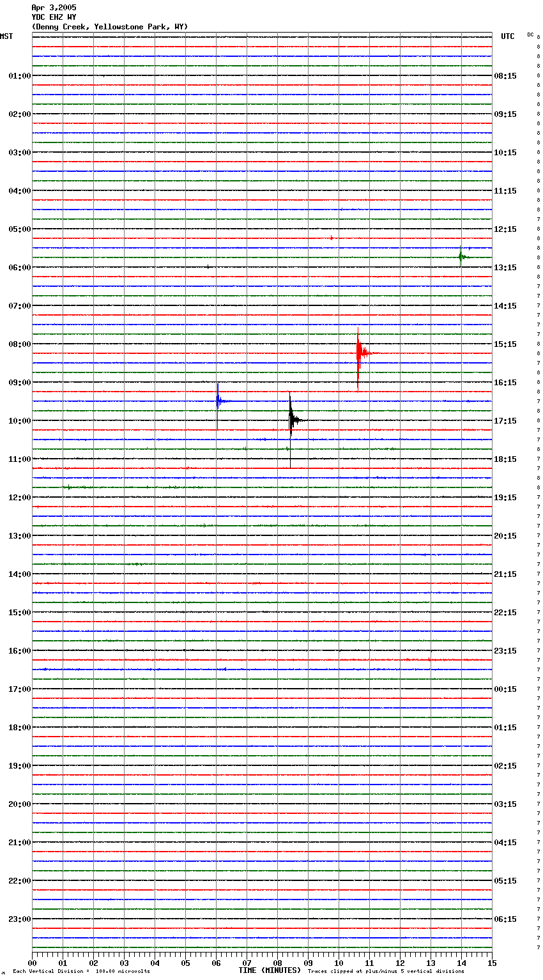Screen dimensions: 543x980
Task: Select the 11:00 MST row label
Action: point(19,459)
